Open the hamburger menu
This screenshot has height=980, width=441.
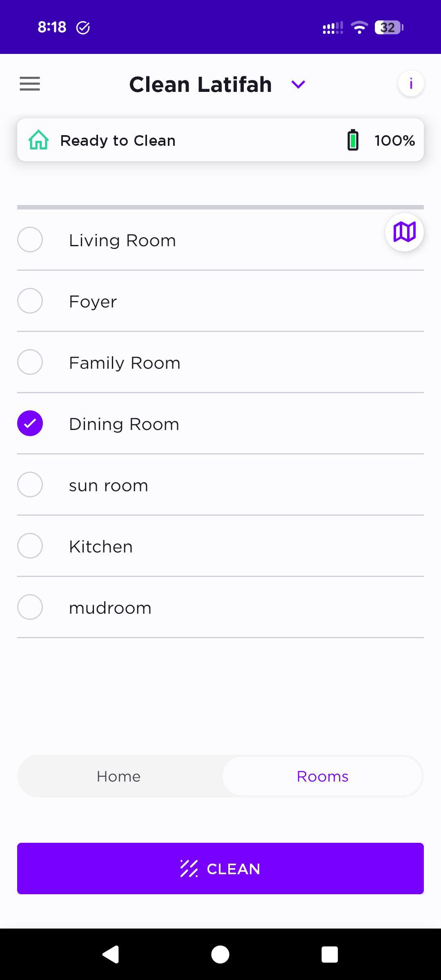(30, 84)
